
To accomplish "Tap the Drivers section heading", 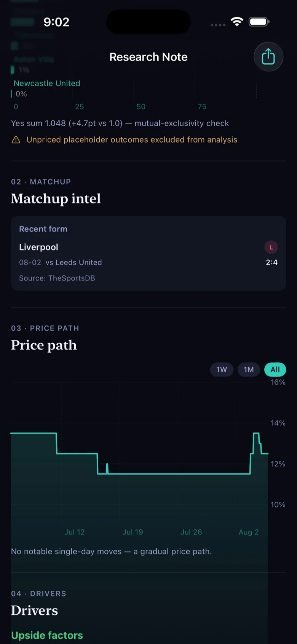I will tap(35, 611).
